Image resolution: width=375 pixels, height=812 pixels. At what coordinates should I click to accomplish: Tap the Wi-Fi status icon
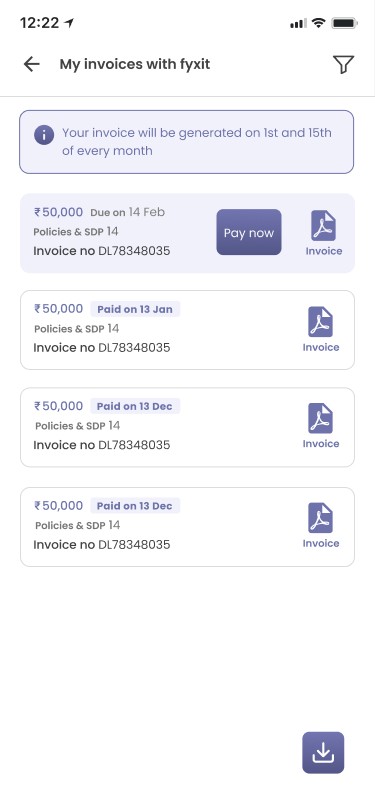click(x=319, y=23)
